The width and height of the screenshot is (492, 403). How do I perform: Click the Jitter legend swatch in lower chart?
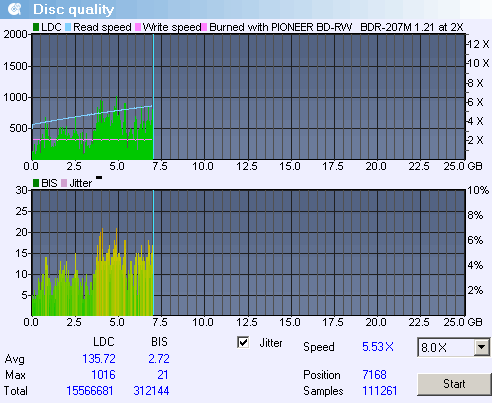(x=64, y=183)
